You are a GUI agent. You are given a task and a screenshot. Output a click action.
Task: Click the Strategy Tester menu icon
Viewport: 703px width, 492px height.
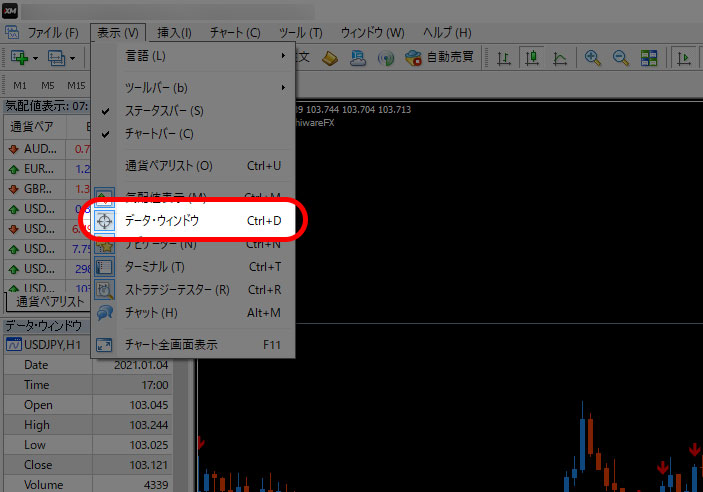coord(105,290)
